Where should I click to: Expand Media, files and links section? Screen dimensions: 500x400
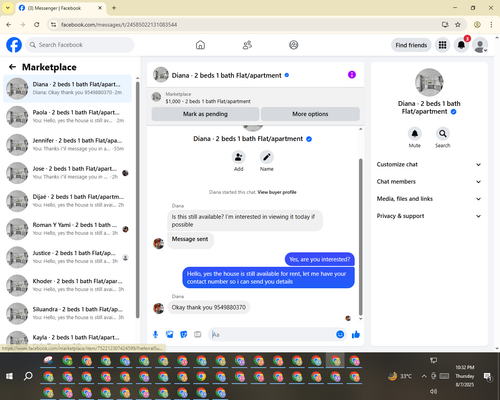pos(429,199)
